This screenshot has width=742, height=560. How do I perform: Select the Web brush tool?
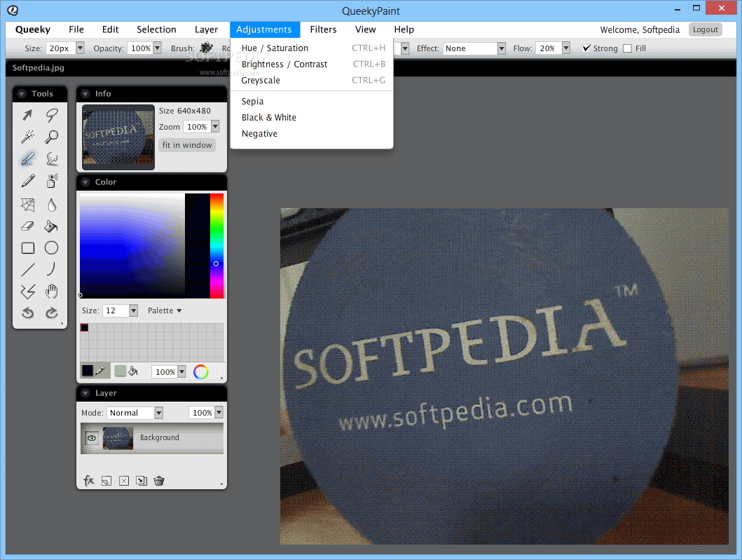pos(28,205)
